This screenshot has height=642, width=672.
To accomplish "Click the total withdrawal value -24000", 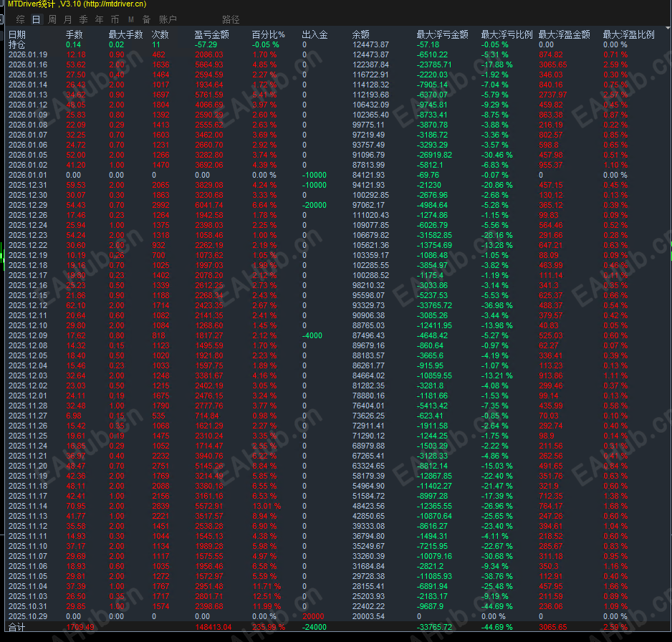I will [x=314, y=627].
